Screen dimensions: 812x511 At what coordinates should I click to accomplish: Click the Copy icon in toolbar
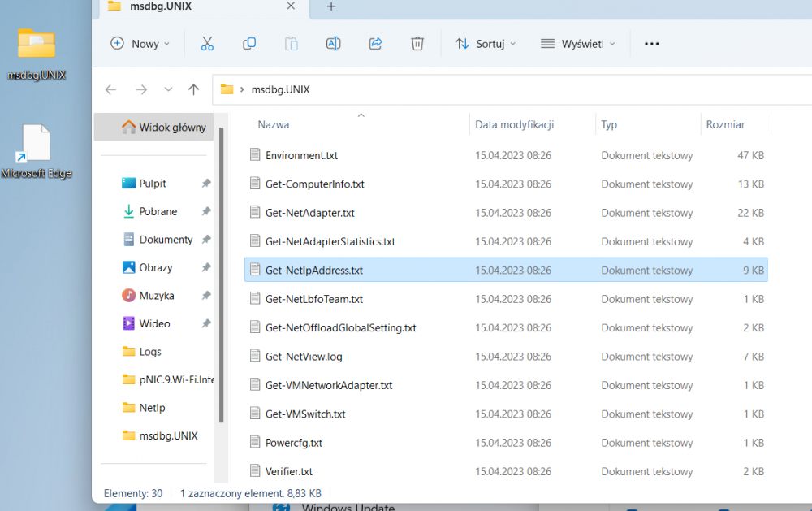[249, 44]
